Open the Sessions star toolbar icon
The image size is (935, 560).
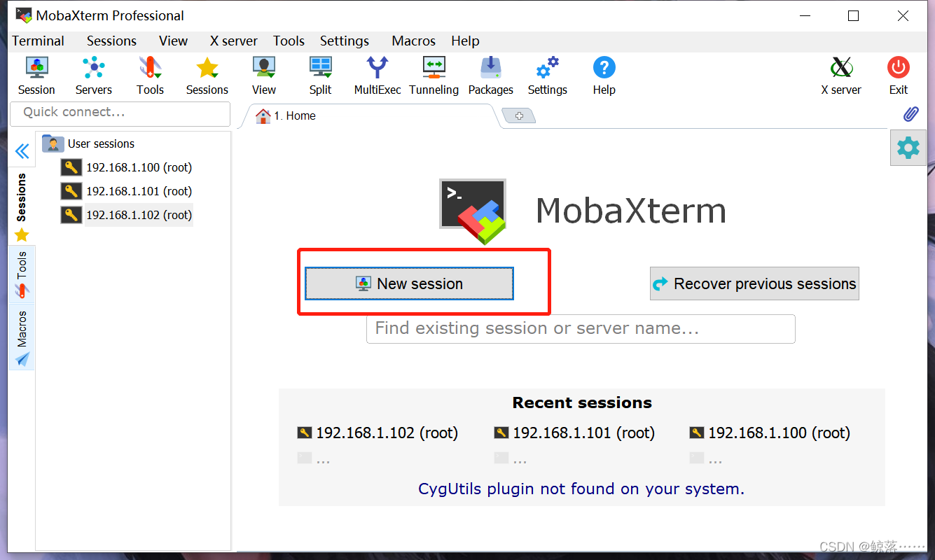point(207,68)
